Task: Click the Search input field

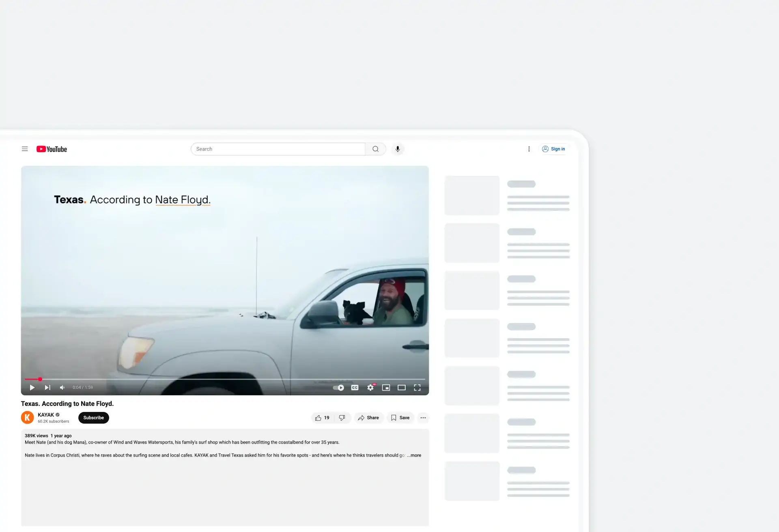Action: coord(278,149)
